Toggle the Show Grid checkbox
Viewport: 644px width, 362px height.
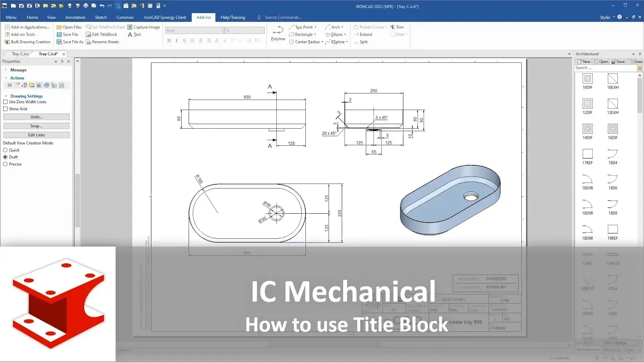(6, 109)
